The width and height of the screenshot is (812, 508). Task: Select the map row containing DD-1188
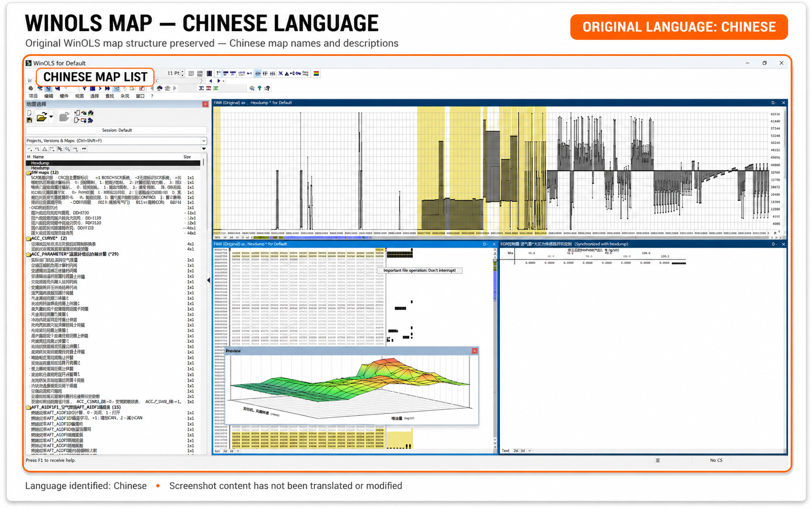pos(113,218)
